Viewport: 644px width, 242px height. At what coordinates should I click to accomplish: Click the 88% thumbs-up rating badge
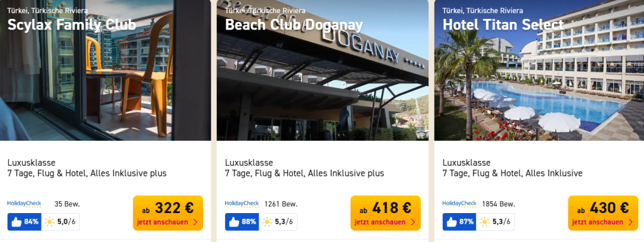pyautogui.click(x=242, y=222)
